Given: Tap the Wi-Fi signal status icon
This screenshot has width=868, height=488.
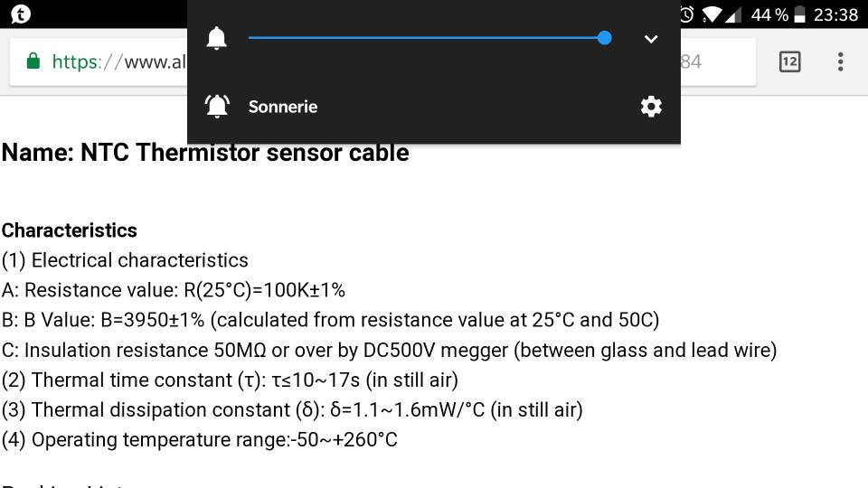Looking at the screenshot, I should (x=712, y=15).
